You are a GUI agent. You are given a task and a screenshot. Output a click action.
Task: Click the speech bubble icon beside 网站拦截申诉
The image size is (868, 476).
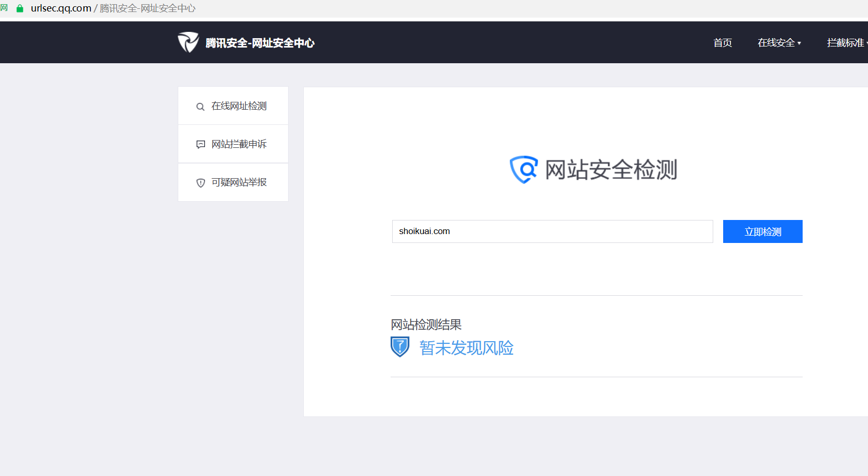(200, 144)
